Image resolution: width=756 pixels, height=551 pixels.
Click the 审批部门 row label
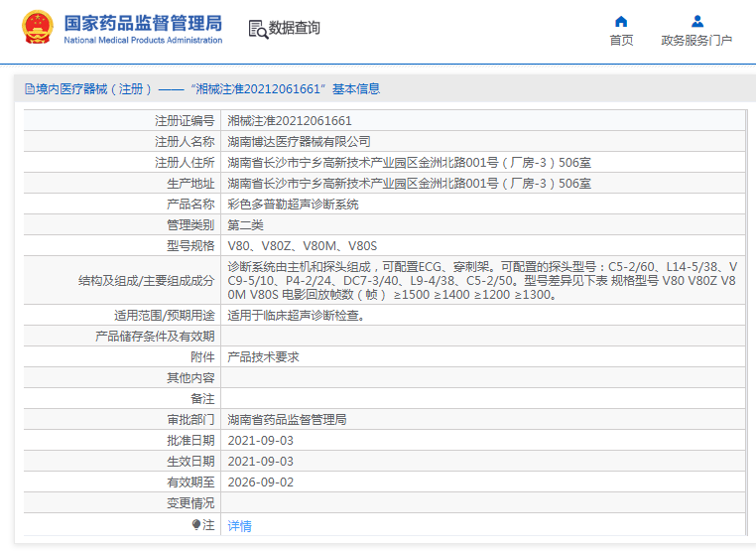(190, 419)
